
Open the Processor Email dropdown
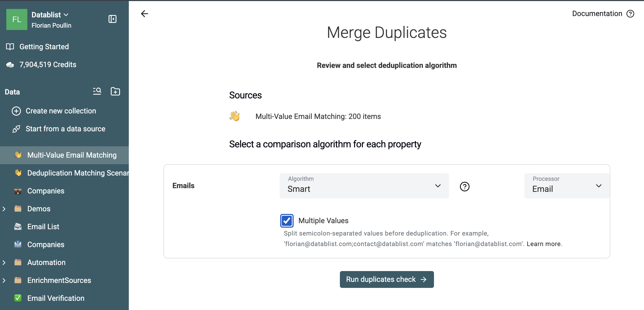point(567,186)
